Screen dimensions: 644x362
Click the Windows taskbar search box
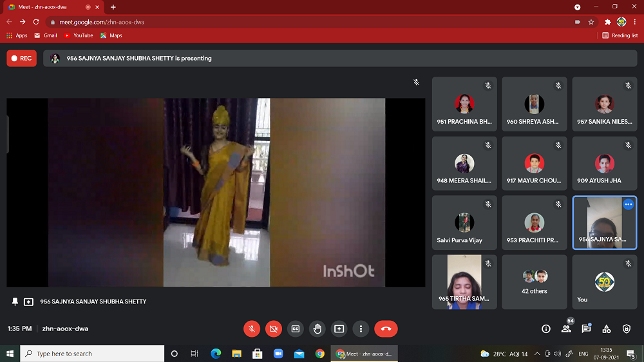pos(93,354)
